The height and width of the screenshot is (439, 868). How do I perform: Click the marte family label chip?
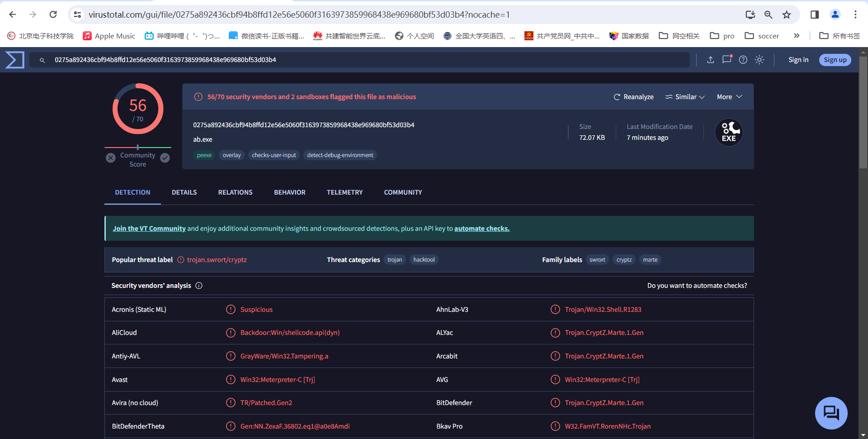[651, 260]
